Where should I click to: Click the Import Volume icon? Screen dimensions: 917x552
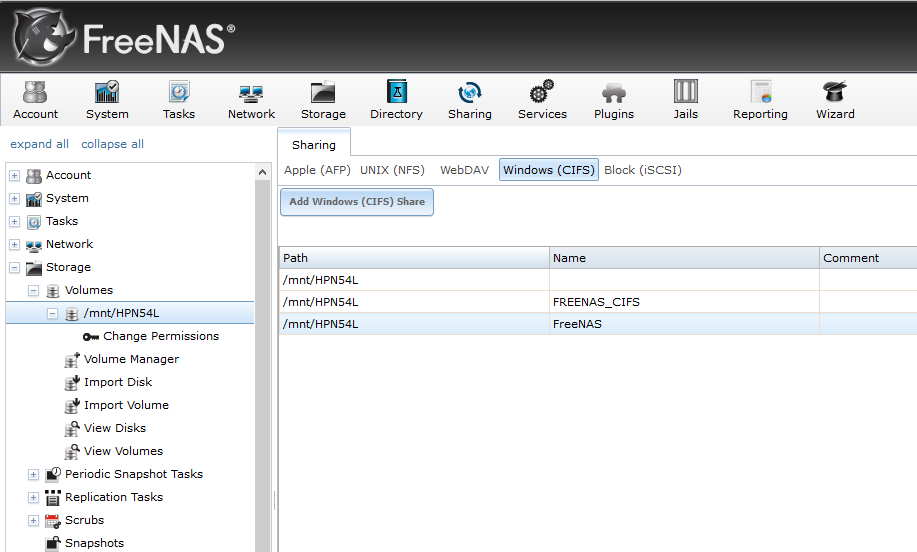(x=72, y=405)
